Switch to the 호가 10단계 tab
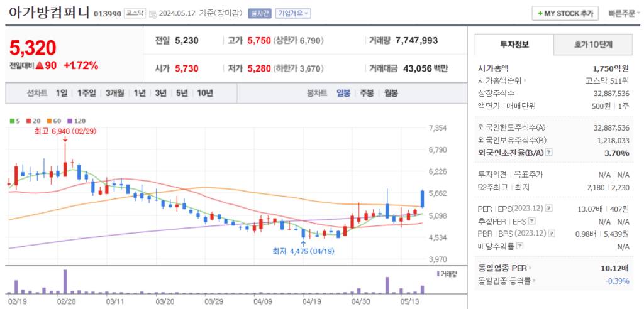The height and width of the screenshot is (309, 644). point(593,45)
